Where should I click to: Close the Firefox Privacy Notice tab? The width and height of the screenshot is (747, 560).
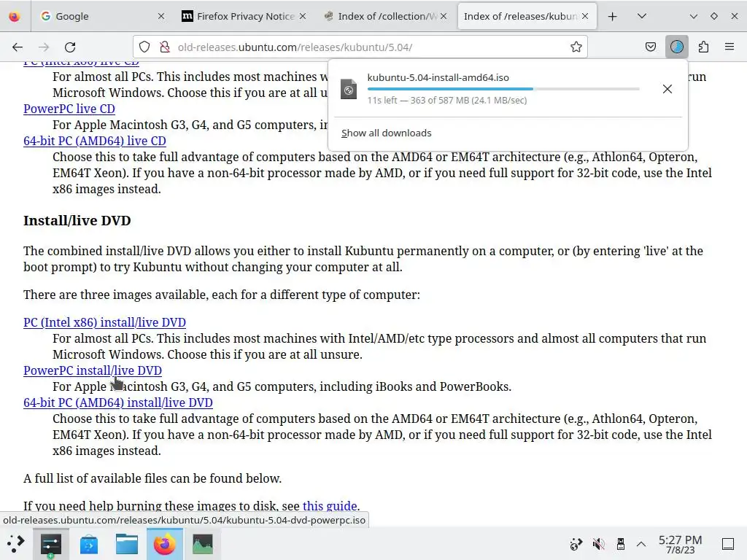[303, 16]
